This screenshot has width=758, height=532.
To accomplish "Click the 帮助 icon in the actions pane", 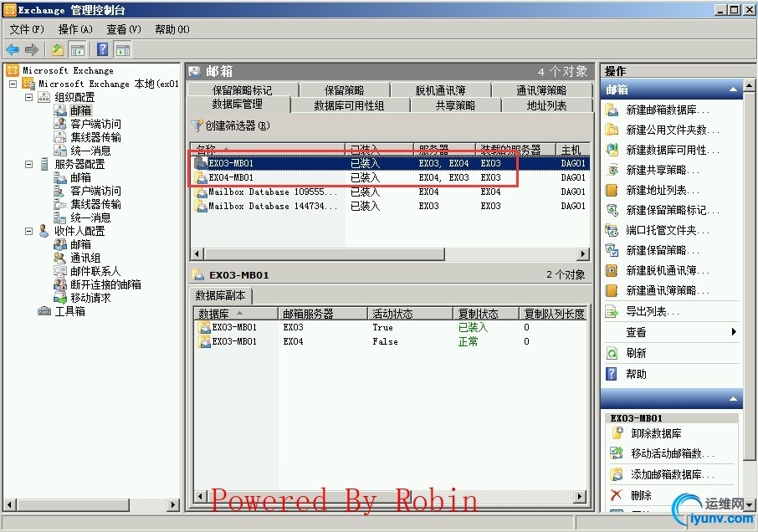I will 612,374.
